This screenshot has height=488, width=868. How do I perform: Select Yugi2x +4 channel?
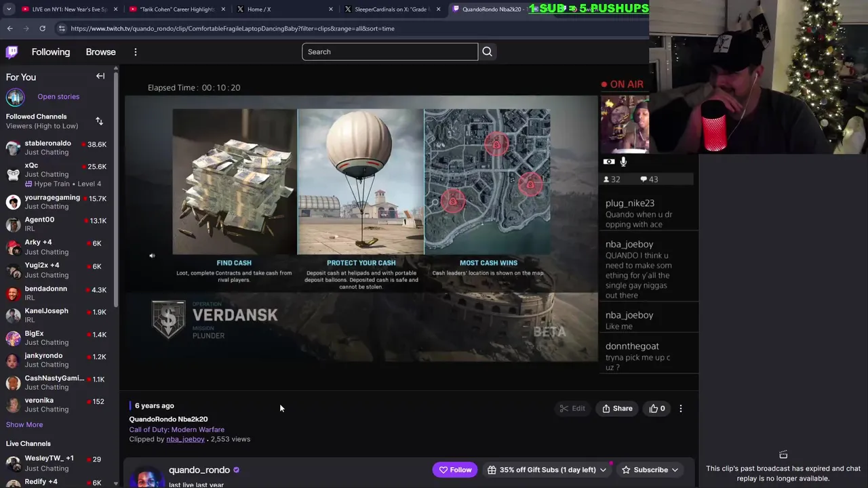[x=59, y=270]
